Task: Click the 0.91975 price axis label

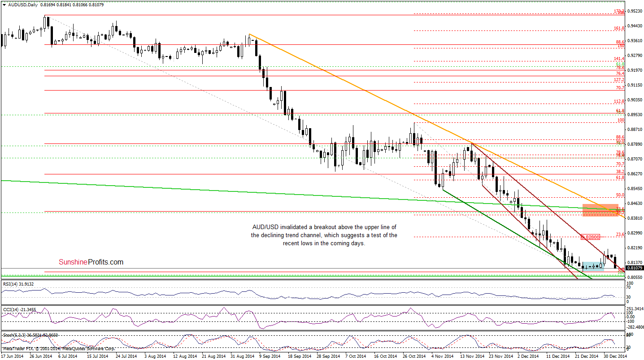Action: point(634,70)
